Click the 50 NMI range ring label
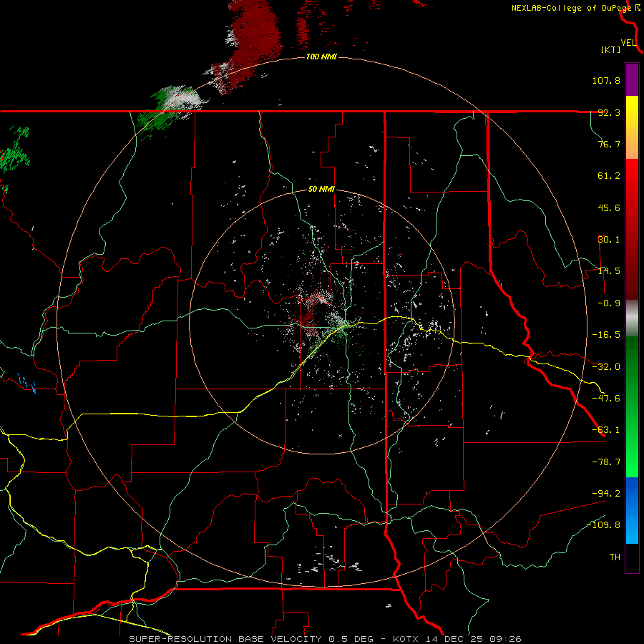Screen dimensions: 644x644 coord(321,190)
